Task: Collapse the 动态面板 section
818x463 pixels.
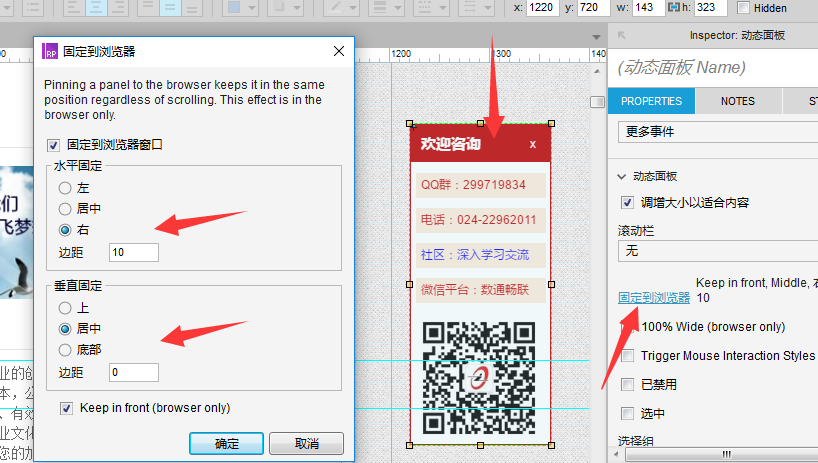Action: coord(621,177)
